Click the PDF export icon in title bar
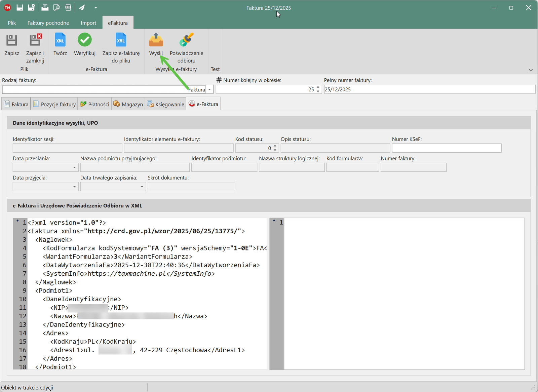The width and height of the screenshot is (538, 392). pos(68,8)
